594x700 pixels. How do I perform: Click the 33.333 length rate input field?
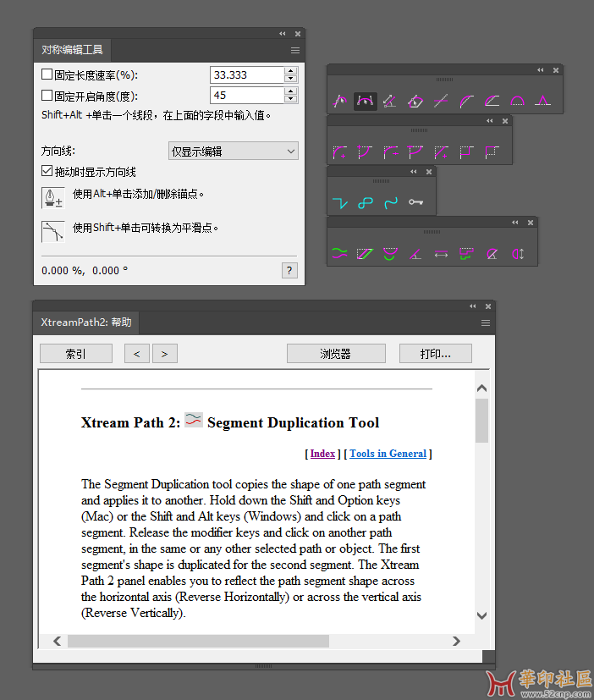point(247,74)
